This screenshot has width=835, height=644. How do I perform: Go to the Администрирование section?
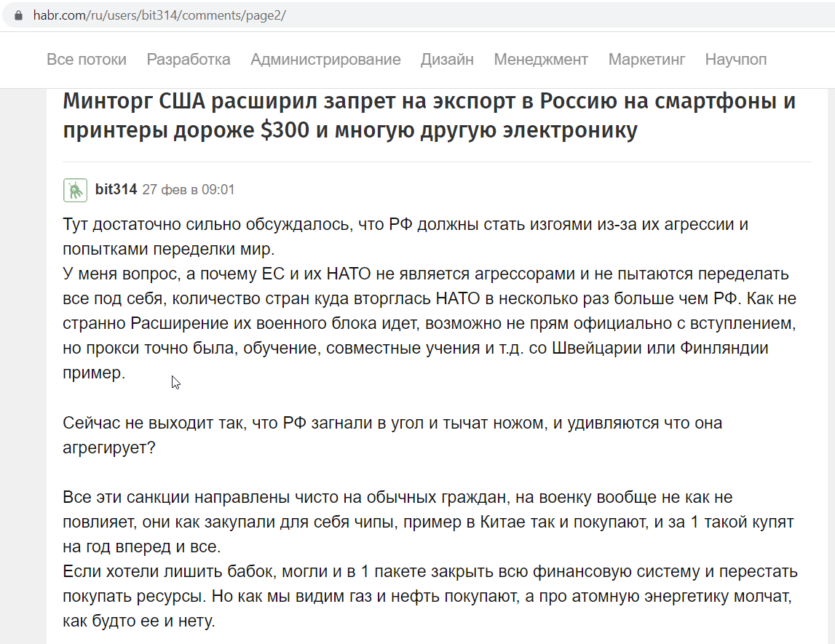[325, 59]
